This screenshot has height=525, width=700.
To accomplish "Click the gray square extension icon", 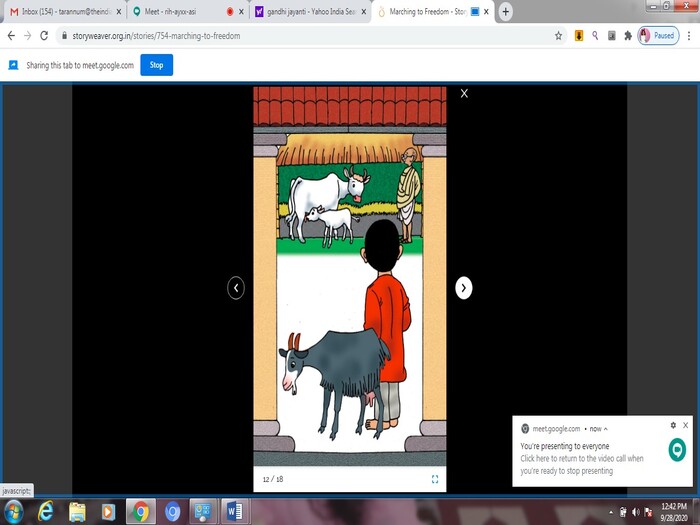I will (x=612, y=36).
